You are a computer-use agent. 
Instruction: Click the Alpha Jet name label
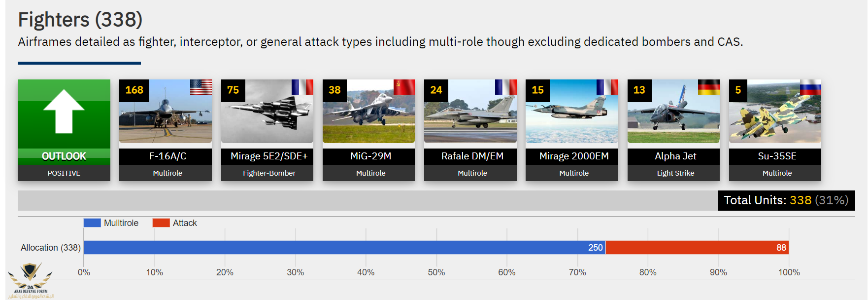click(675, 156)
